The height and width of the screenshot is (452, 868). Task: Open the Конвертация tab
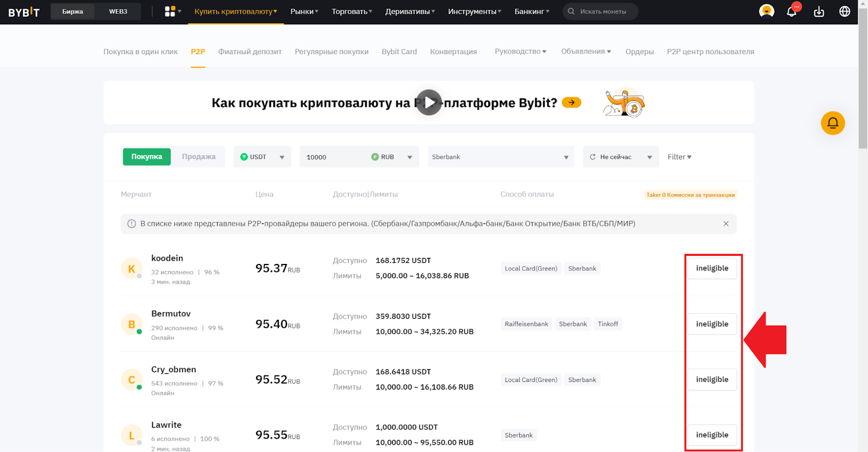coord(454,51)
